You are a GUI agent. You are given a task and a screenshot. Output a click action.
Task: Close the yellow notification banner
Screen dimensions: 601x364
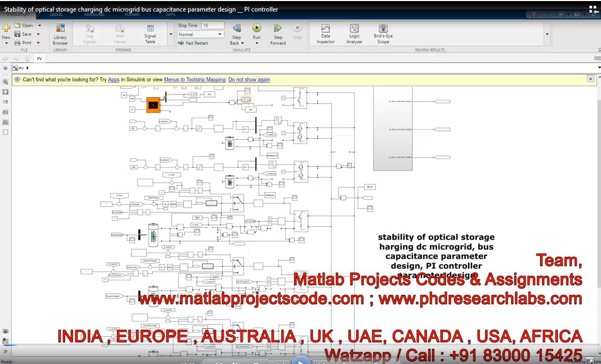tap(590, 79)
